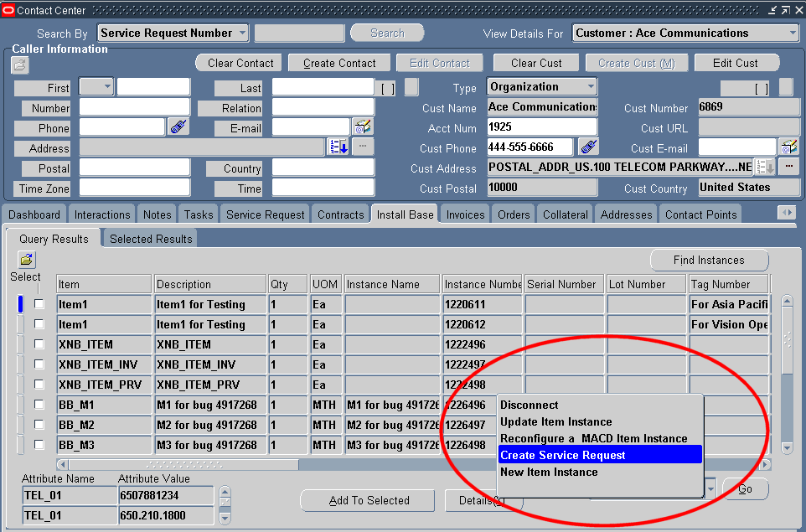Switch to the Contracts tab
The width and height of the screenshot is (806, 532).
(340, 214)
